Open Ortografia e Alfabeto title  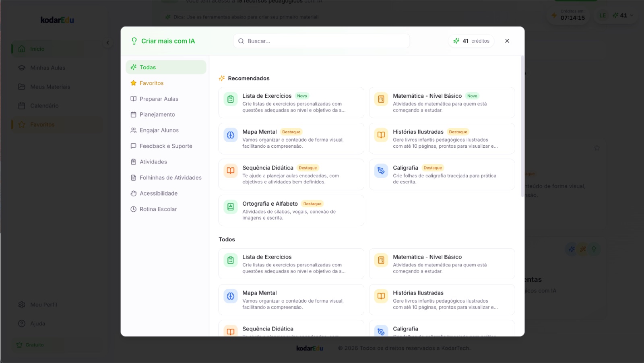[x=270, y=204]
